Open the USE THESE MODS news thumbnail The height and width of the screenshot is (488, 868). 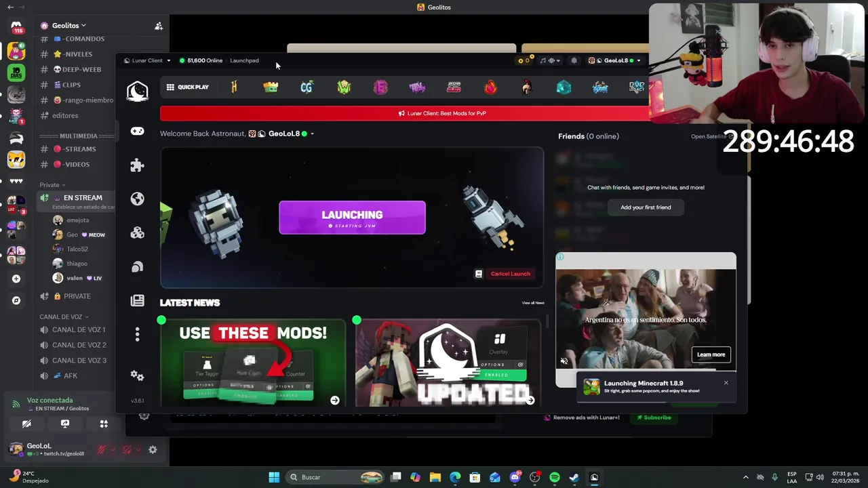click(x=253, y=363)
